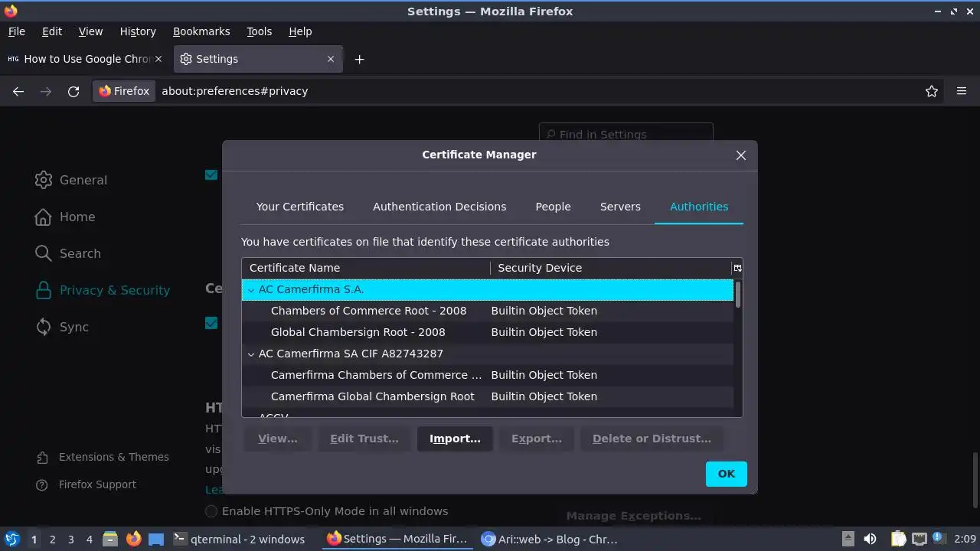Switch to workspace 2 in taskbar
980x551 pixels.
tap(52, 540)
